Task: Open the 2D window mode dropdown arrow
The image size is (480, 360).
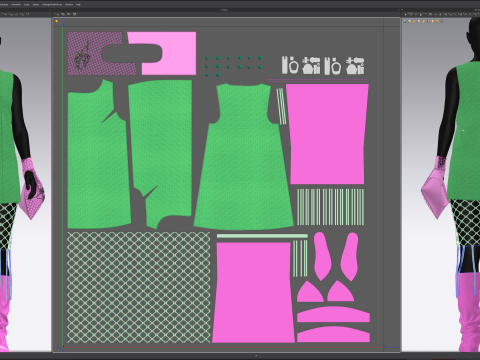Action: [x=237, y=10]
